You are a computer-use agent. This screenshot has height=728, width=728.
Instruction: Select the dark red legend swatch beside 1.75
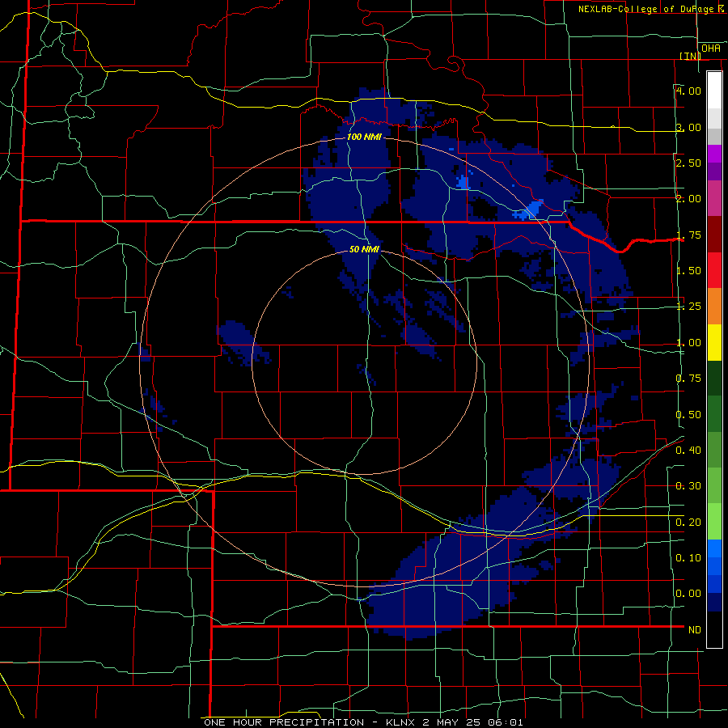(x=714, y=235)
